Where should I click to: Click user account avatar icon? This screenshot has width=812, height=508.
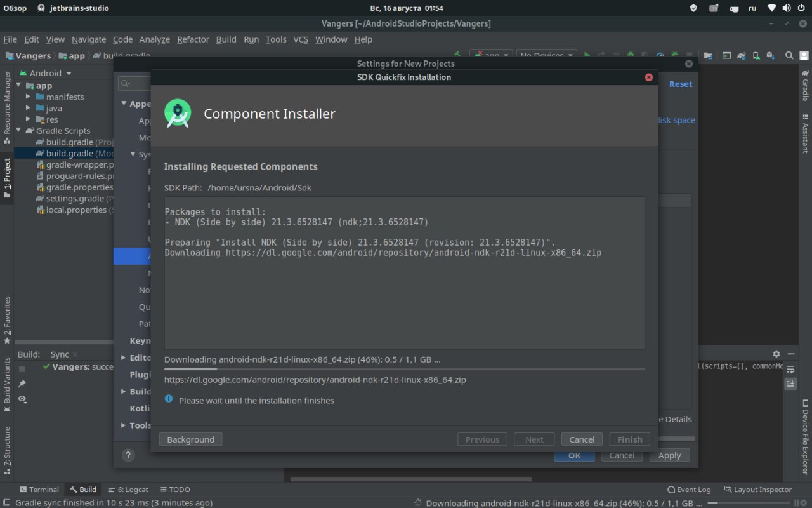pyautogui.click(x=804, y=55)
